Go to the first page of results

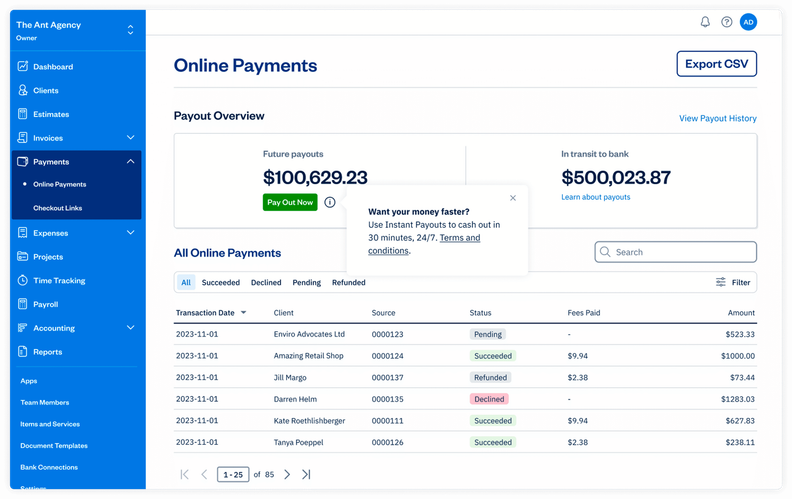point(184,474)
